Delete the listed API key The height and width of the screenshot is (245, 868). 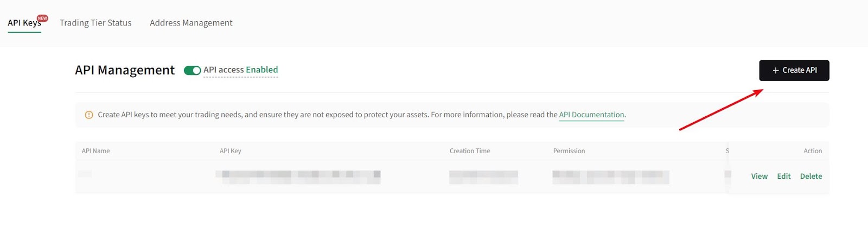tap(811, 176)
